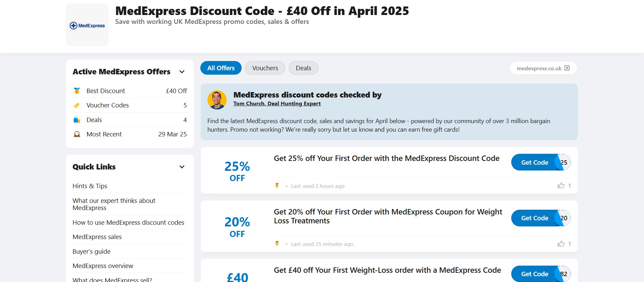The height and width of the screenshot is (282, 644).
Task: Open the Tom Church Deal Hunting Expert link
Action: coord(277,103)
